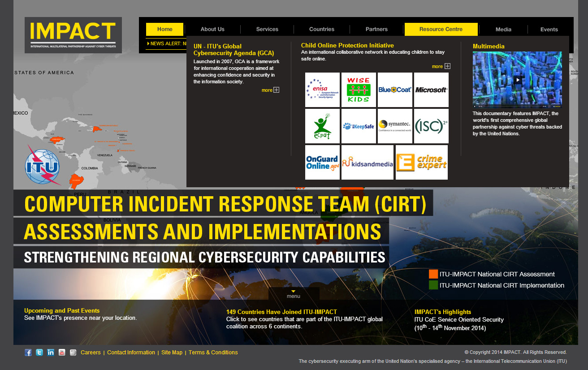Open the Home nav tab
Screen dimensions: 588x370
tap(165, 29)
